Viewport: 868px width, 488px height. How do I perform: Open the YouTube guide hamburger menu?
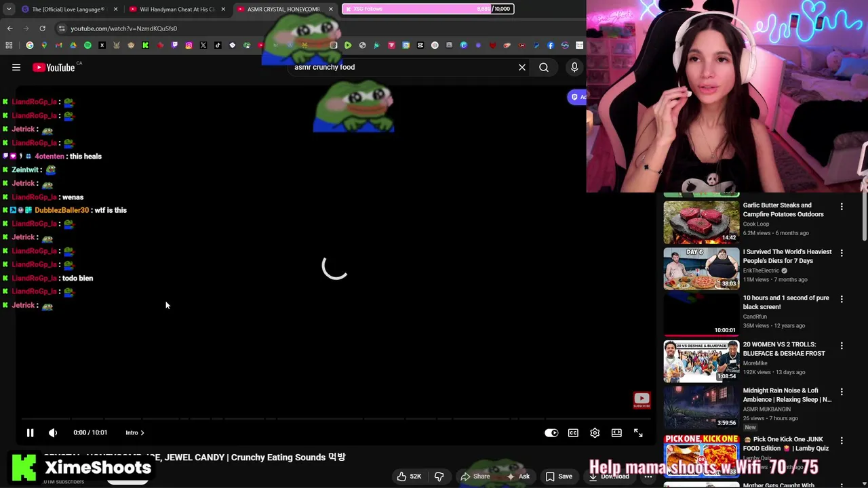click(16, 67)
